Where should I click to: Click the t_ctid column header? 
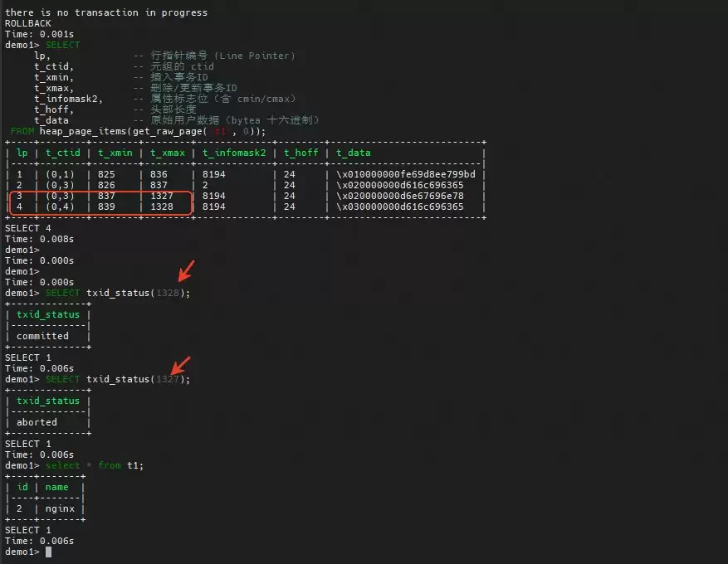tap(63, 153)
